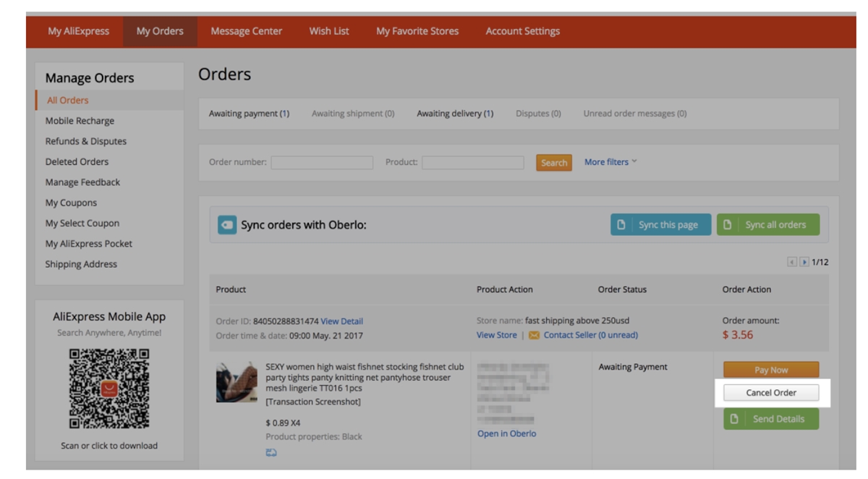Click the order amount $ 3.56
The height and width of the screenshot is (479, 868).
coord(738,335)
